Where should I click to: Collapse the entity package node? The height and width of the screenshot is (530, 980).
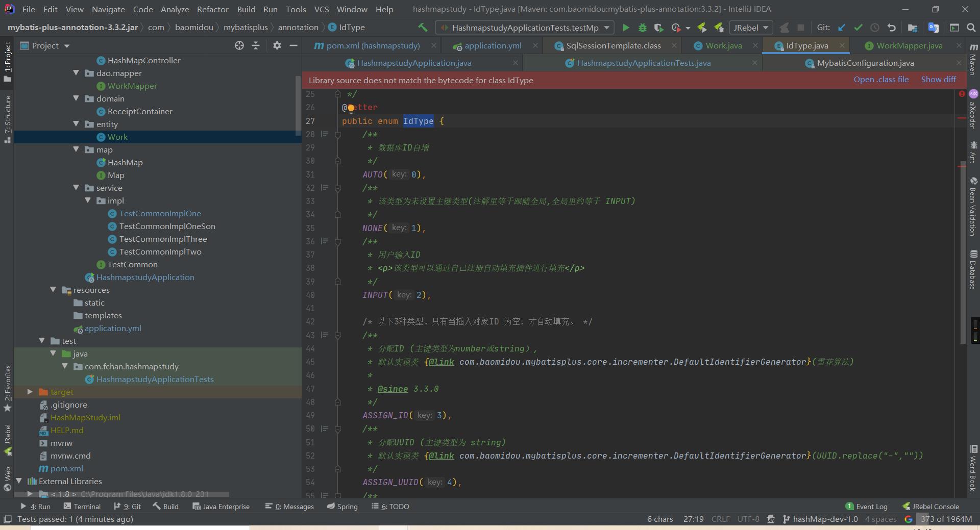coord(76,124)
